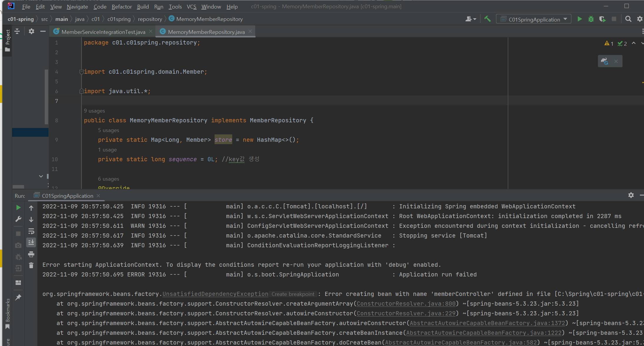Open Search Everywhere with the magnifier icon
Screen dimensions: 644x346
[x=628, y=19]
